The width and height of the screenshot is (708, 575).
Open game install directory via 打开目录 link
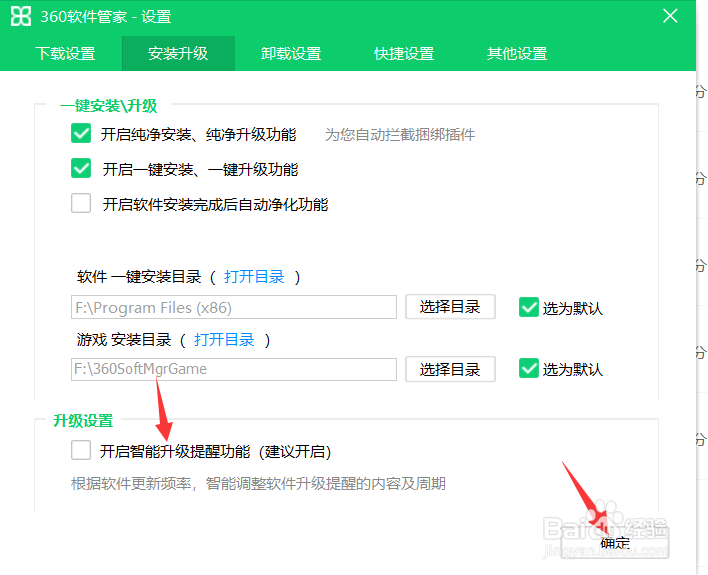[224, 339]
